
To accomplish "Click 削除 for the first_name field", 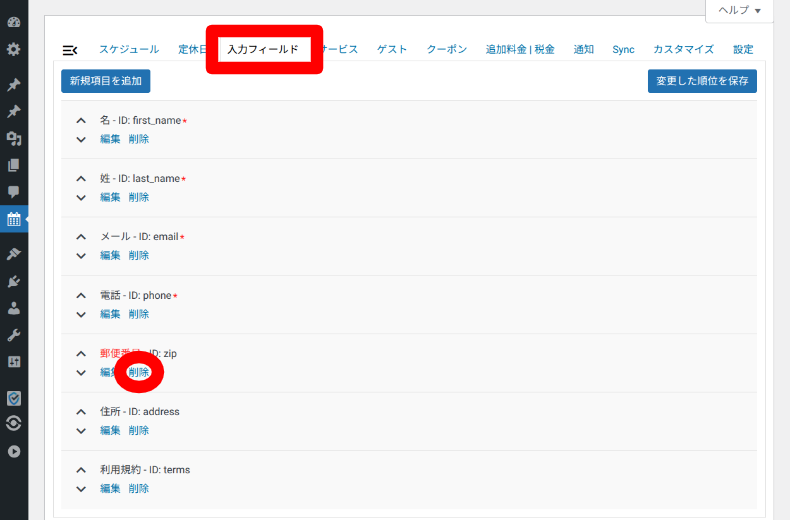I will (x=139, y=139).
